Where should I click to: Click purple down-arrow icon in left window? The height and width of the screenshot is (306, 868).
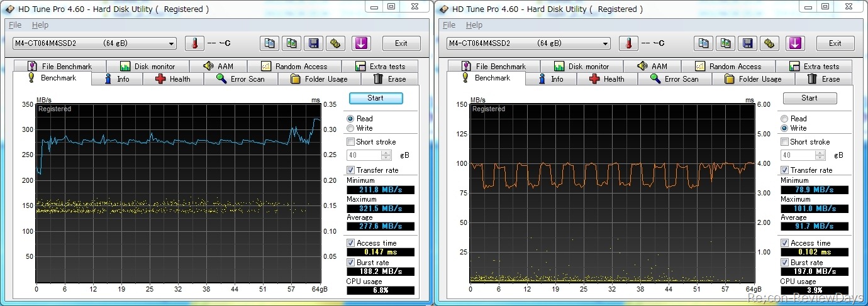(x=361, y=43)
